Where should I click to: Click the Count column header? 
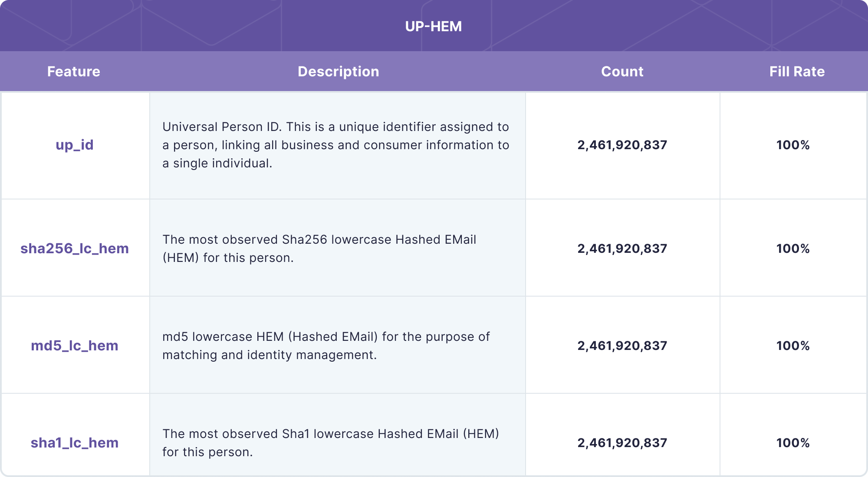coord(622,71)
